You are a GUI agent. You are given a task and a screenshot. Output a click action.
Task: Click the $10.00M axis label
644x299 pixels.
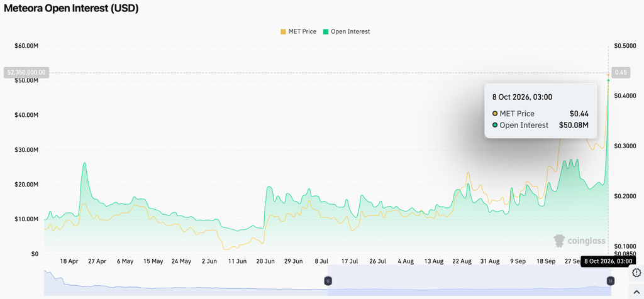tap(25, 219)
